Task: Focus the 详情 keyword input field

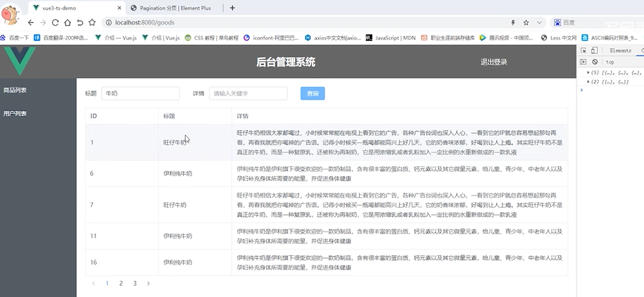Action: coord(248,93)
